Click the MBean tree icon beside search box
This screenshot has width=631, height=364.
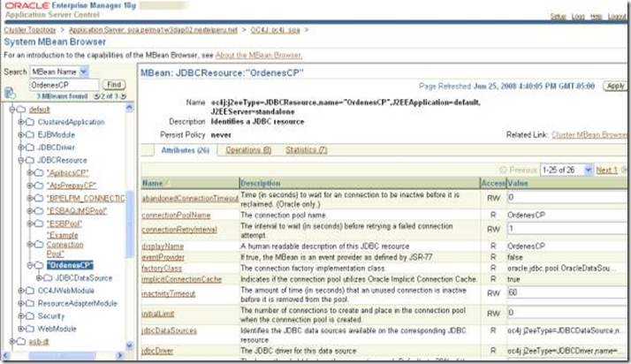pyautogui.click(x=10, y=93)
